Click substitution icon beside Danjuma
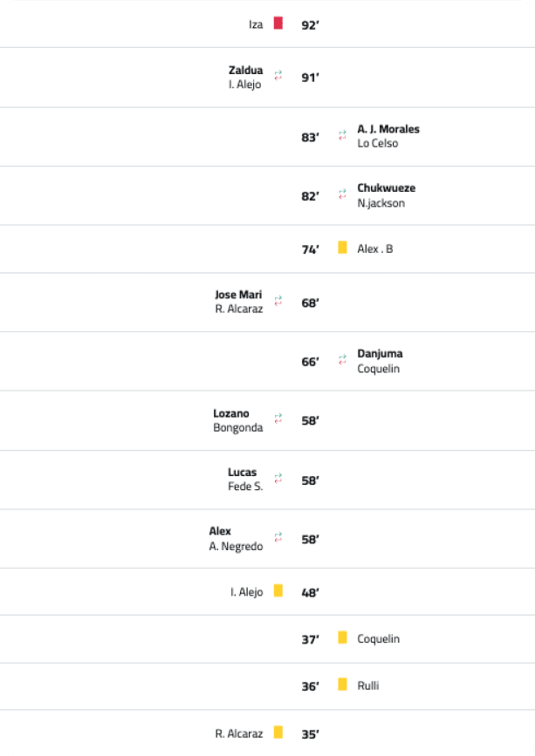The image size is (535, 756). coord(342,360)
